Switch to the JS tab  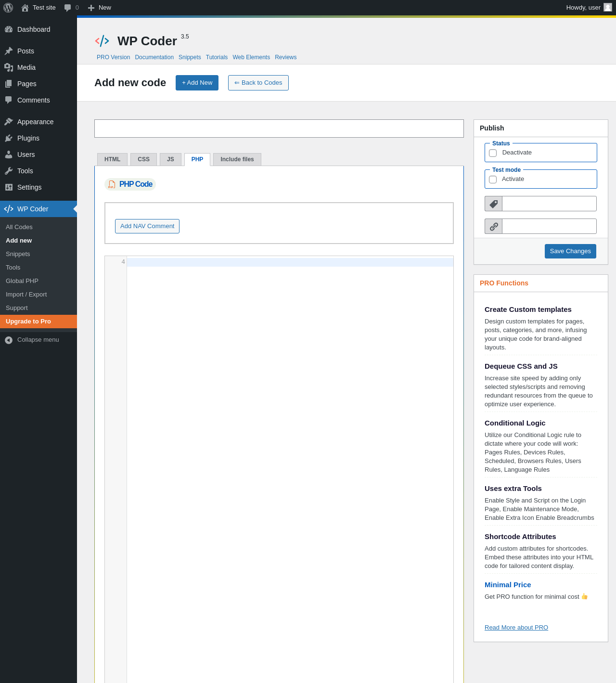(x=170, y=159)
